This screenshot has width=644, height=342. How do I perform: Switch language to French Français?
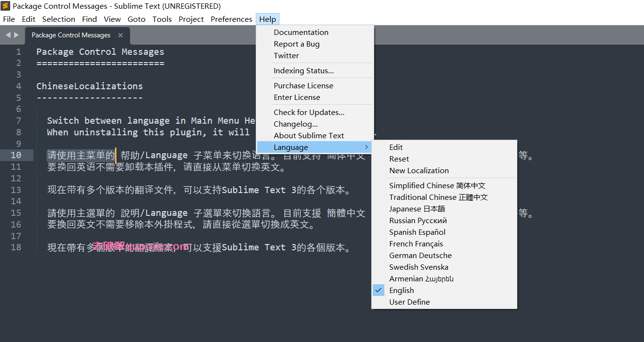444,244
